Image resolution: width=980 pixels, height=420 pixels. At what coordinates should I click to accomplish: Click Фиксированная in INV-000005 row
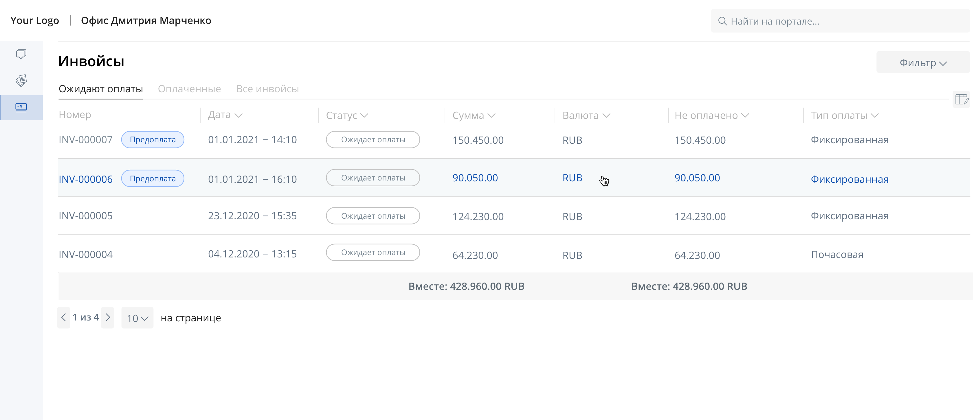(849, 216)
